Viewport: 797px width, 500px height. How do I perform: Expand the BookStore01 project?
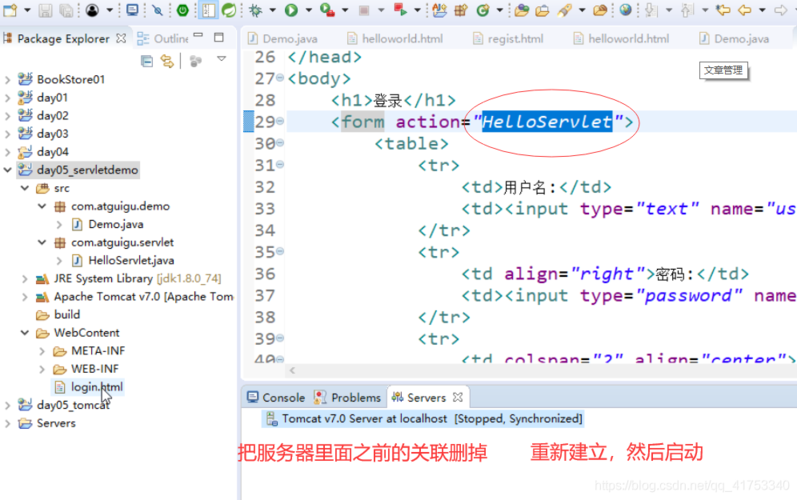pos(7,80)
